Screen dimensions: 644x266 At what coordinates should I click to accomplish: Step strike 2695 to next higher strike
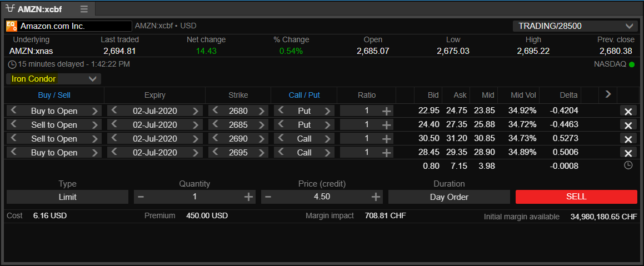point(261,153)
